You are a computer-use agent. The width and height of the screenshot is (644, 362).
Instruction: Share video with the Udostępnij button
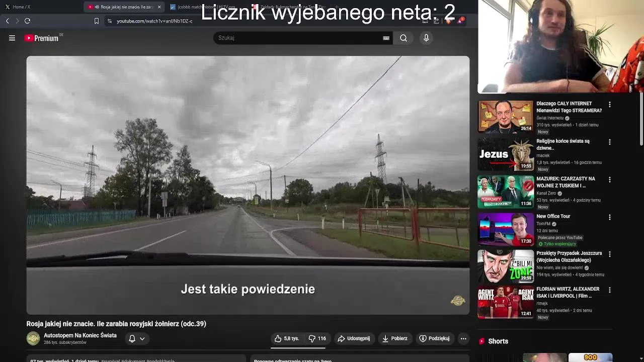tap(354, 338)
